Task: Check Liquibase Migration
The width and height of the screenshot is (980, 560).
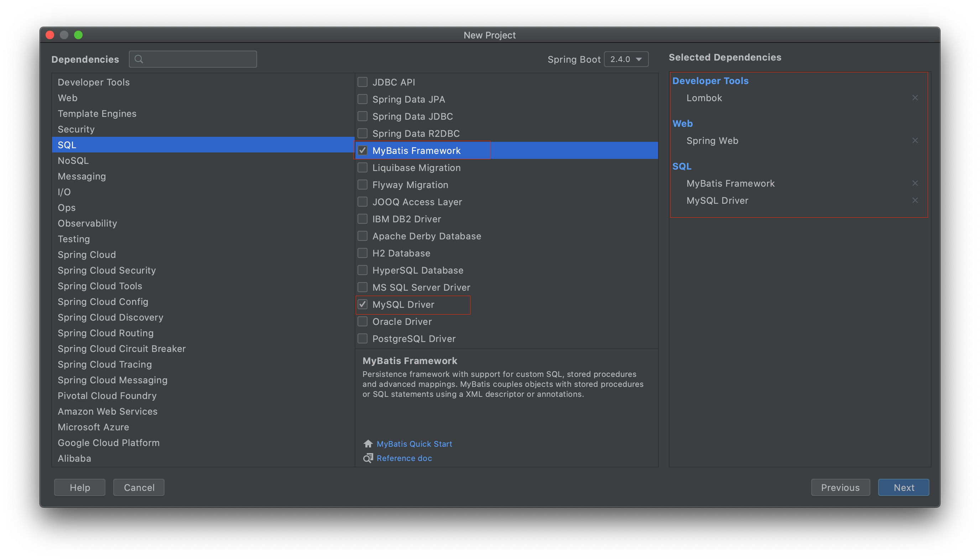Action: pos(363,168)
